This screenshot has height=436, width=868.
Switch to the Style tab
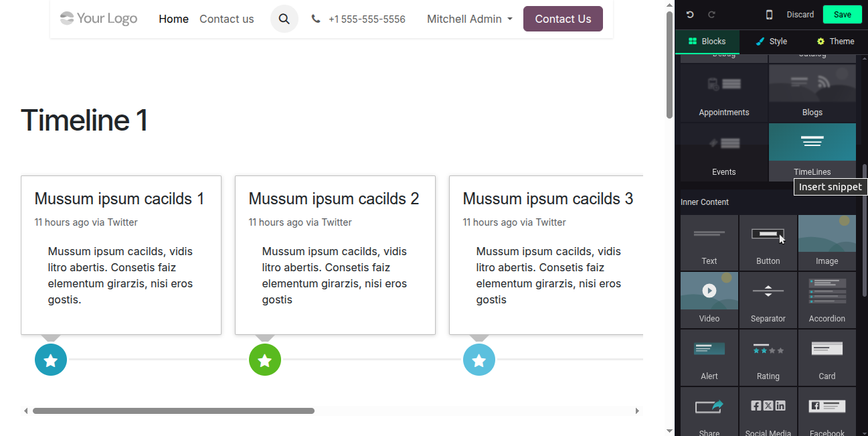772,42
